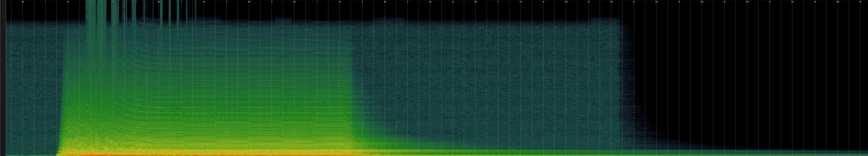The width and height of the screenshot is (868, 156).
Task: Go to the 18 second ruler mark
Action: point(815,2)
